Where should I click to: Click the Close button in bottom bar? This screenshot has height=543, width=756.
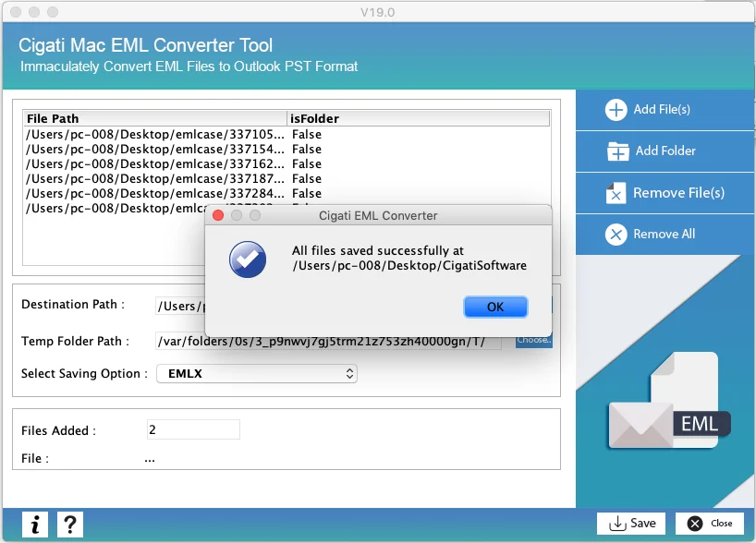(709, 524)
